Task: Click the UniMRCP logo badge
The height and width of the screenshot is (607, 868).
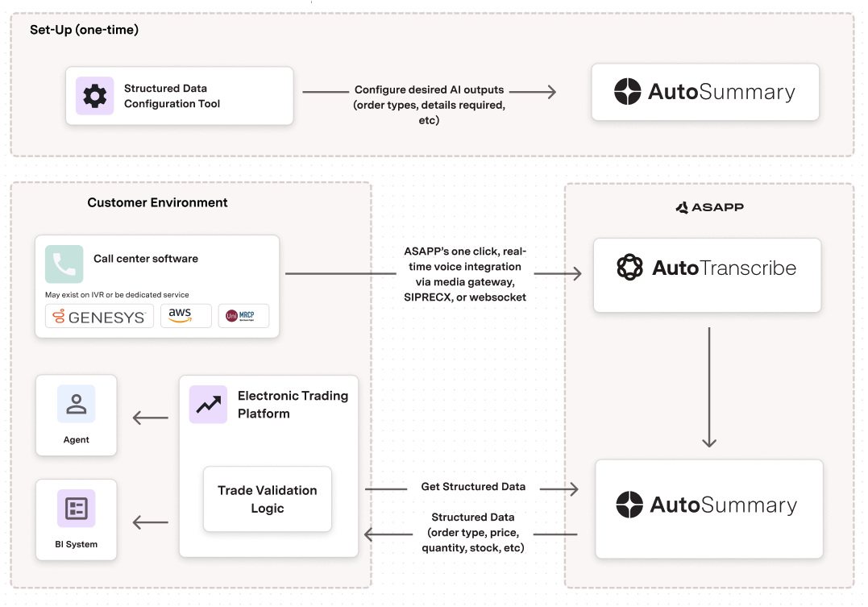Action: 243,316
